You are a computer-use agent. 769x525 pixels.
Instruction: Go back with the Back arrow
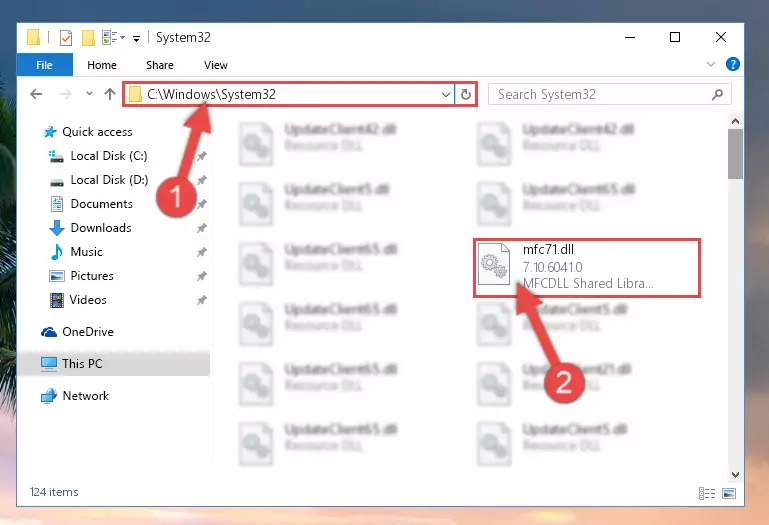point(36,94)
